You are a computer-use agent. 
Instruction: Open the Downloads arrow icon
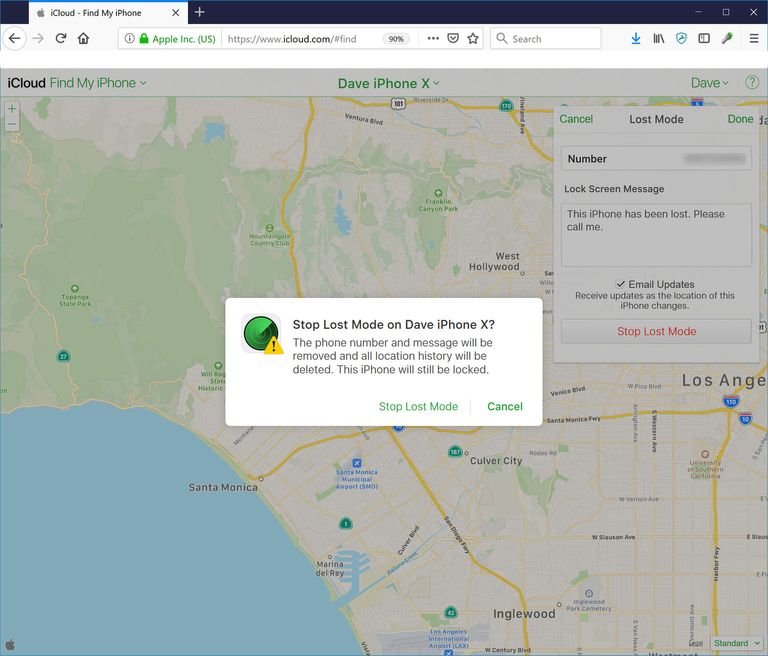[x=636, y=38]
